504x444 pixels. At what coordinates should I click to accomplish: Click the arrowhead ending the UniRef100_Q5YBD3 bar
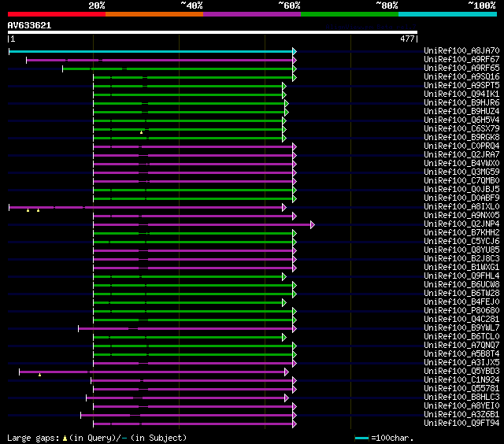pyautogui.click(x=286, y=372)
